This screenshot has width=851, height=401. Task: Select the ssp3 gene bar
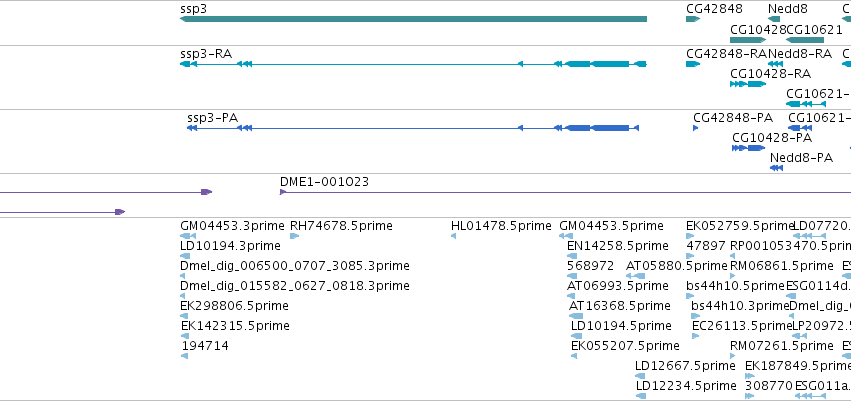pos(413,19)
